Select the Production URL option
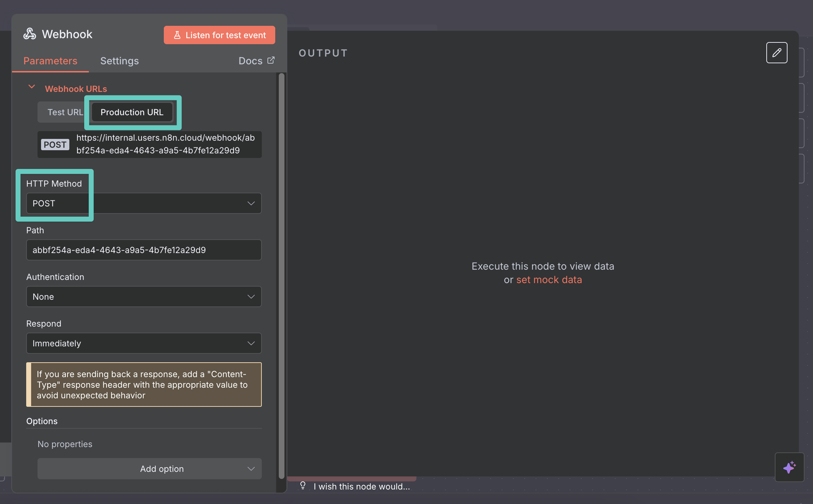 tap(132, 112)
